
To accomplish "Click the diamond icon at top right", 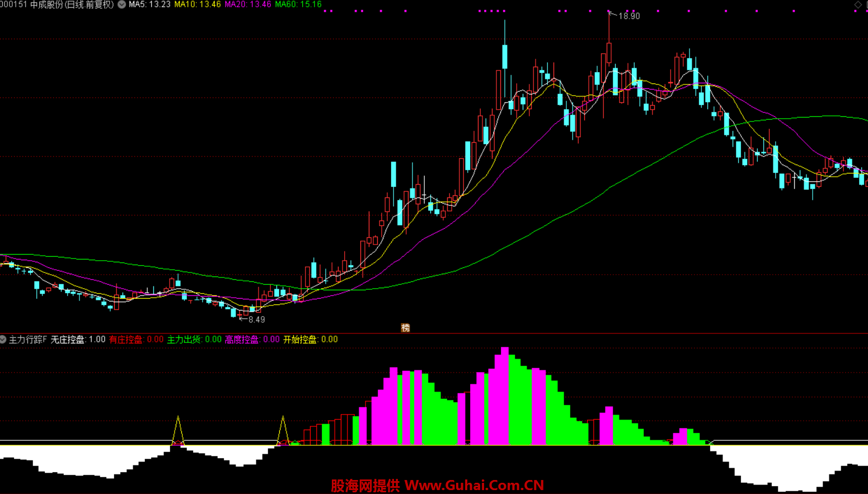I will pyautogui.click(x=857, y=4).
